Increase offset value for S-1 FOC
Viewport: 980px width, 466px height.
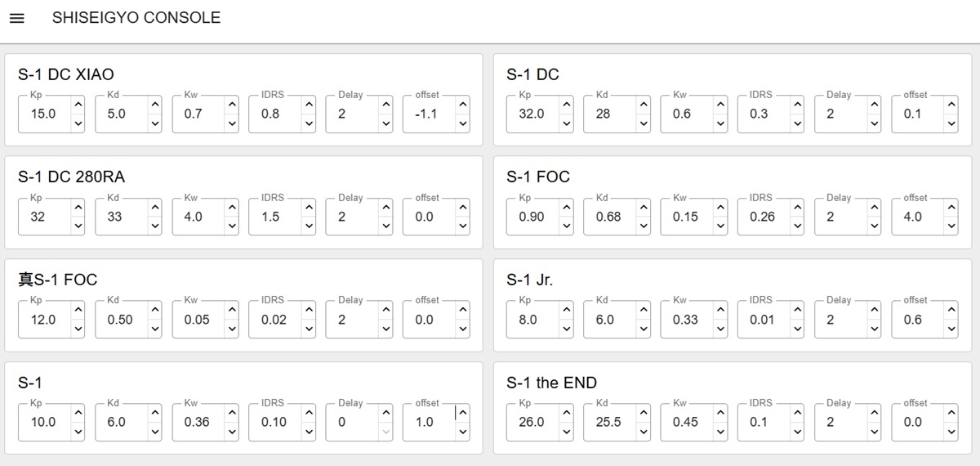click(951, 208)
